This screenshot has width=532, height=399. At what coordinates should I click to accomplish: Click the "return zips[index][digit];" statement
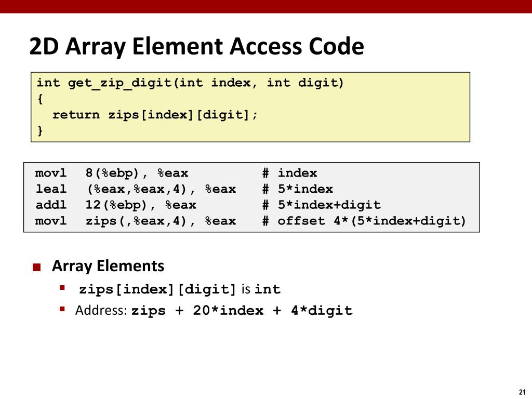click(x=155, y=115)
